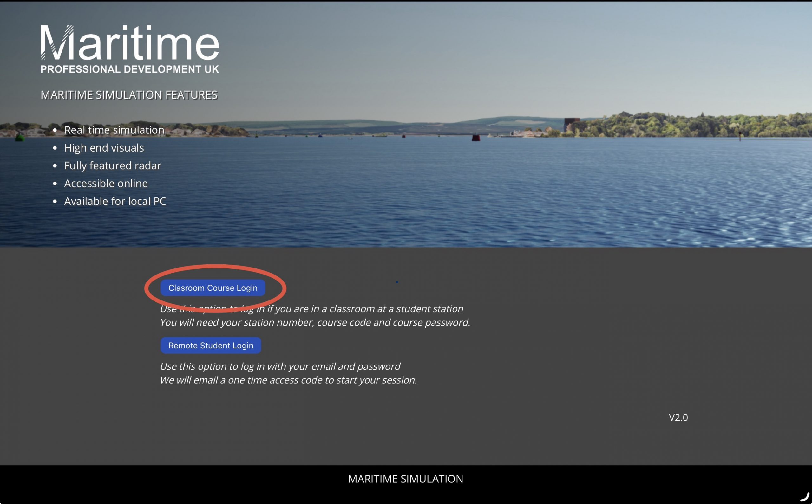Click the striped M emblem in logo
Image resolution: width=812 pixels, height=504 pixels.
(57, 42)
